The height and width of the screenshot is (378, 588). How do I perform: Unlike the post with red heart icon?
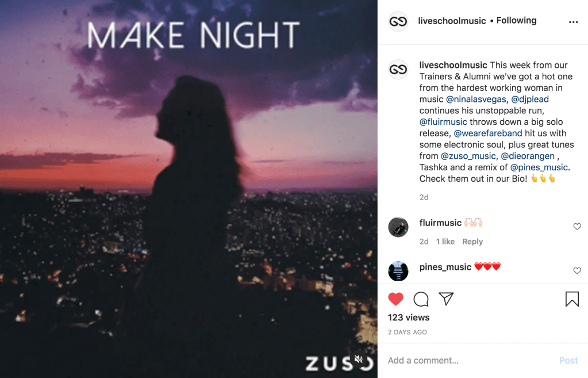click(x=395, y=299)
